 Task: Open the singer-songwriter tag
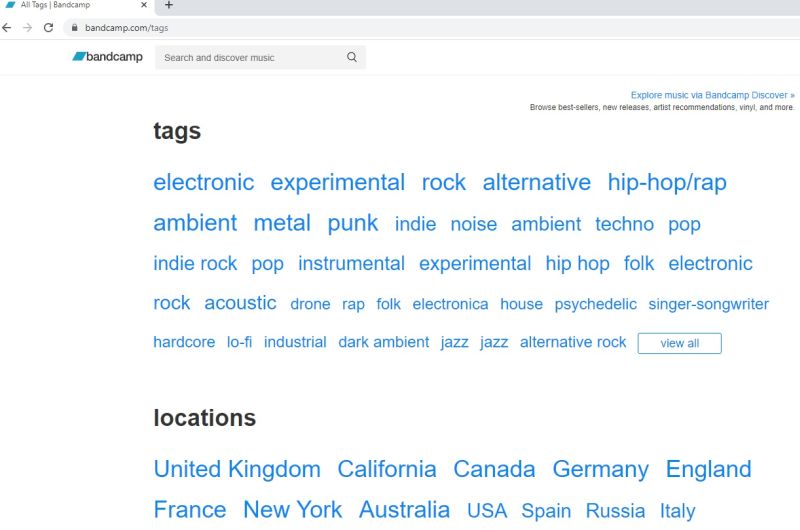[x=708, y=304]
